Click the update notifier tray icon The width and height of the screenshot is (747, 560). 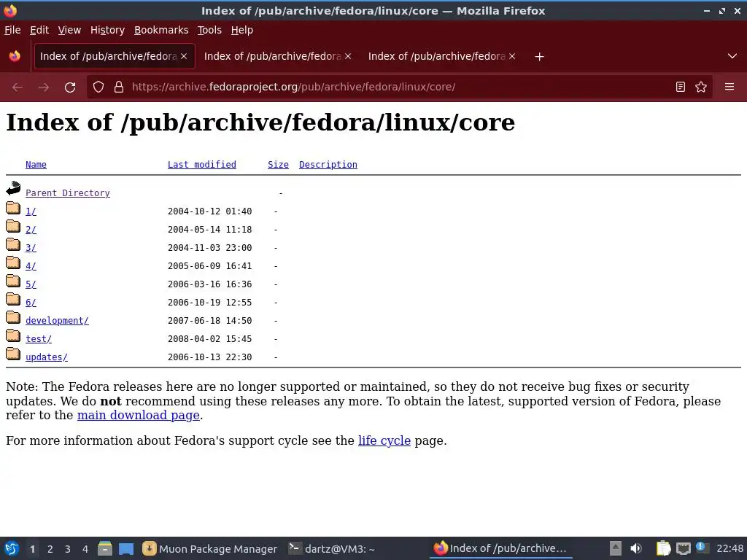click(x=703, y=548)
